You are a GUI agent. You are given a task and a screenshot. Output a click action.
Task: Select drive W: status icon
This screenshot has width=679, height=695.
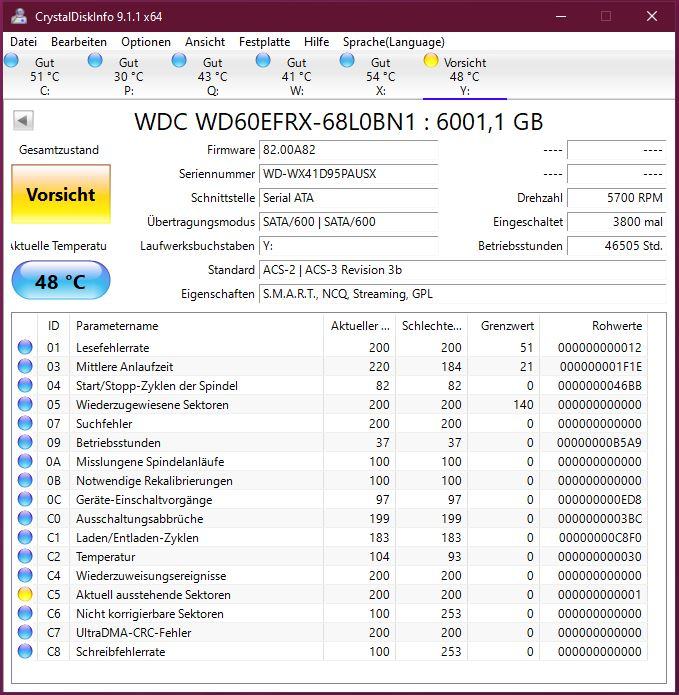[263, 60]
